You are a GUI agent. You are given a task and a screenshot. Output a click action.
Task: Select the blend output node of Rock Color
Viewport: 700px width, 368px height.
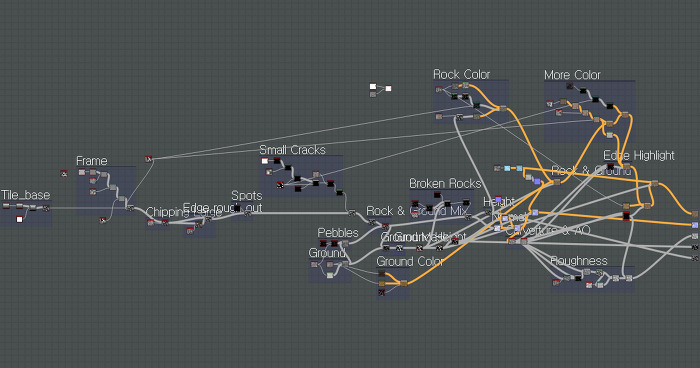click(503, 109)
